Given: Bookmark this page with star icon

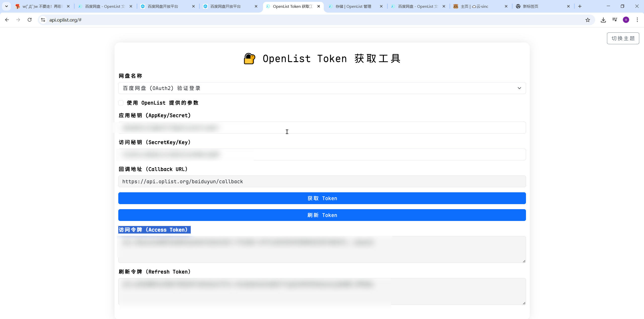Looking at the screenshot, I should [x=588, y=20].
